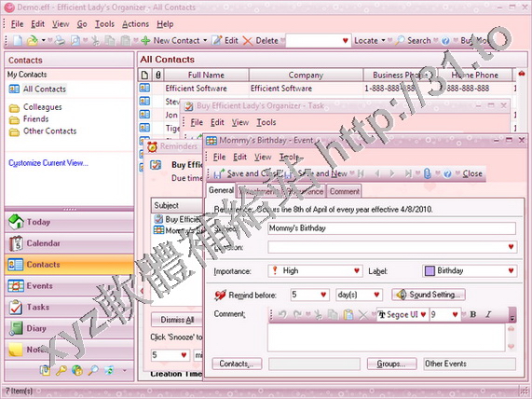Open the Tasks section in navigation pane

[69, 308]
